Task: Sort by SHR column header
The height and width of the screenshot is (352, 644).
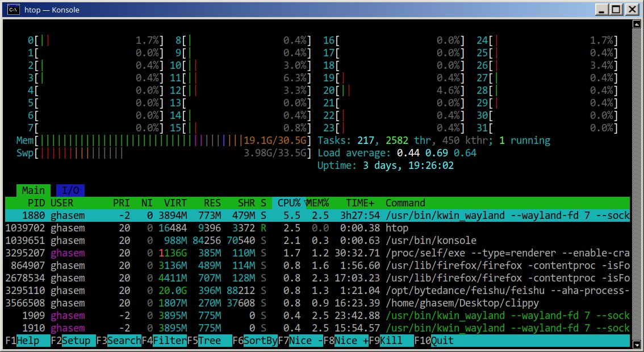Action: pos(246,203)
